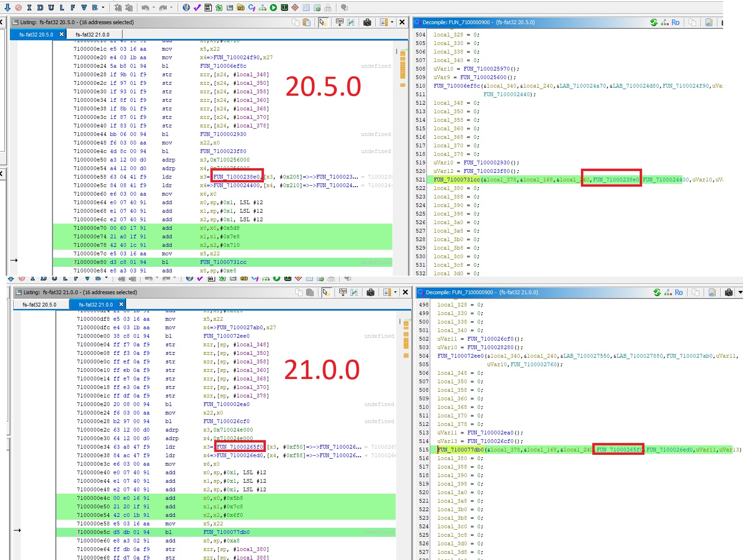
Task: Click FUN_7100002930 call in 20.5.0 Listing
Action: click(223, 134)
